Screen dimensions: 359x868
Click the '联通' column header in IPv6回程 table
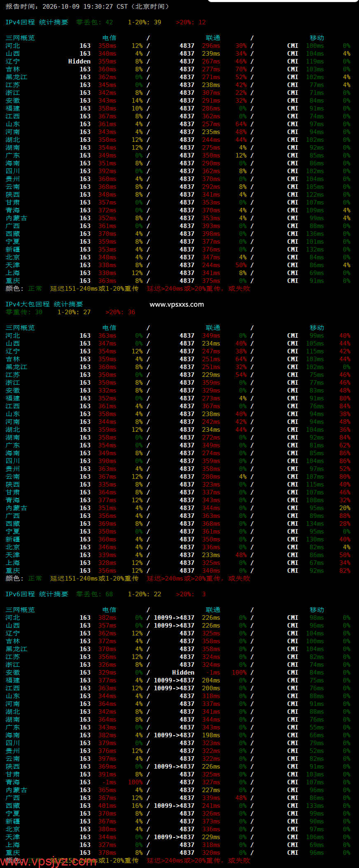[x=213, y=610]
